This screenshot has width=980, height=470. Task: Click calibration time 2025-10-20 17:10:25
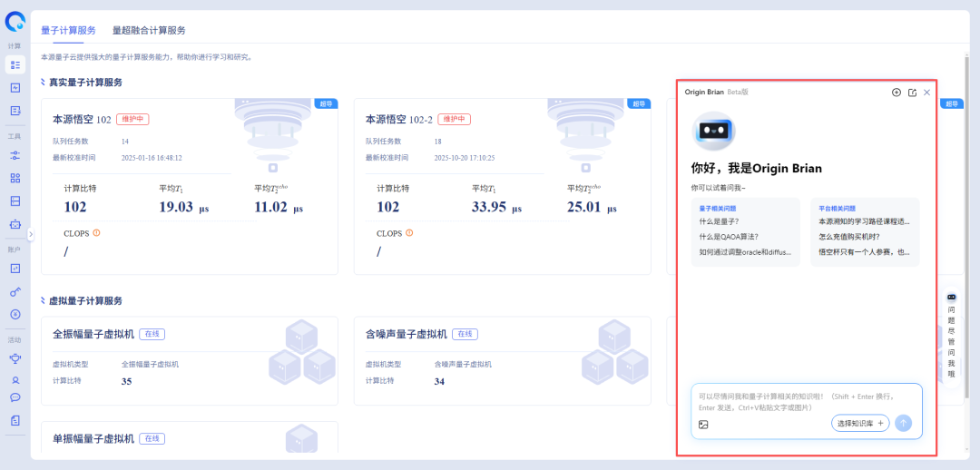465,158
